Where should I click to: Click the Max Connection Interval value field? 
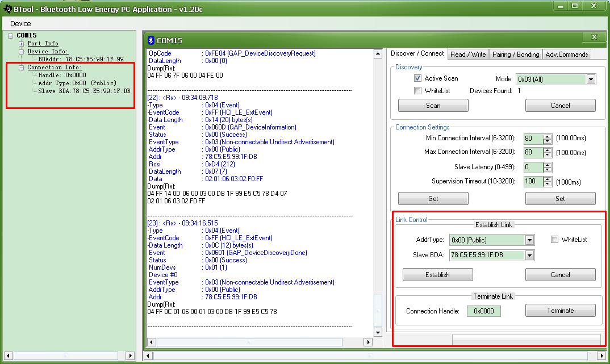pyautogui.click(x=533, y=152)
